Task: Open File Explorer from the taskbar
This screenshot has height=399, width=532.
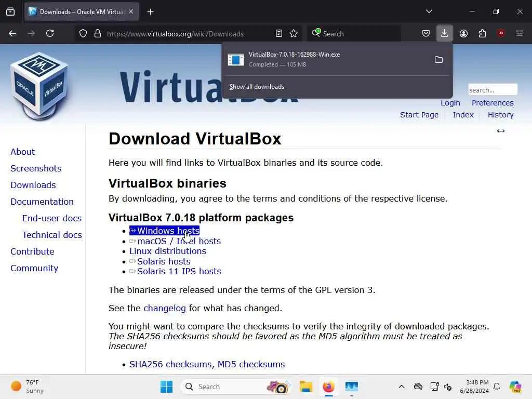Action: click(x=305, y=387)
